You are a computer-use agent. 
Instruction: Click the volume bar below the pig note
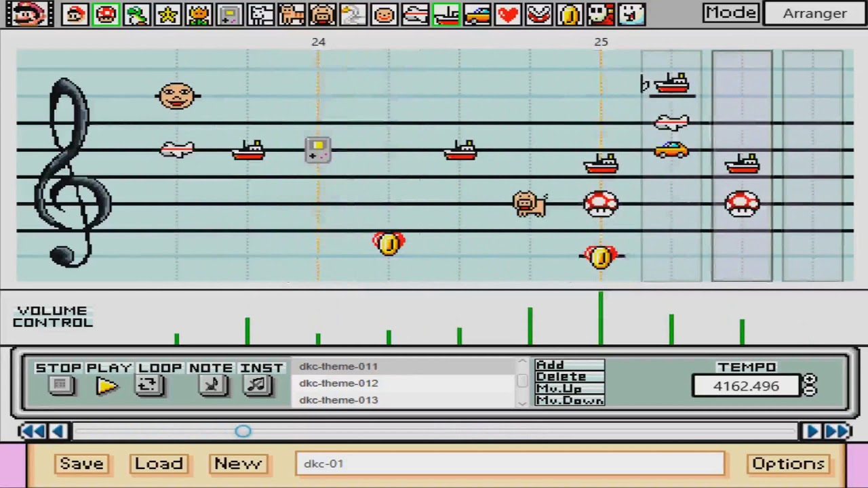[x=530, y=326]
